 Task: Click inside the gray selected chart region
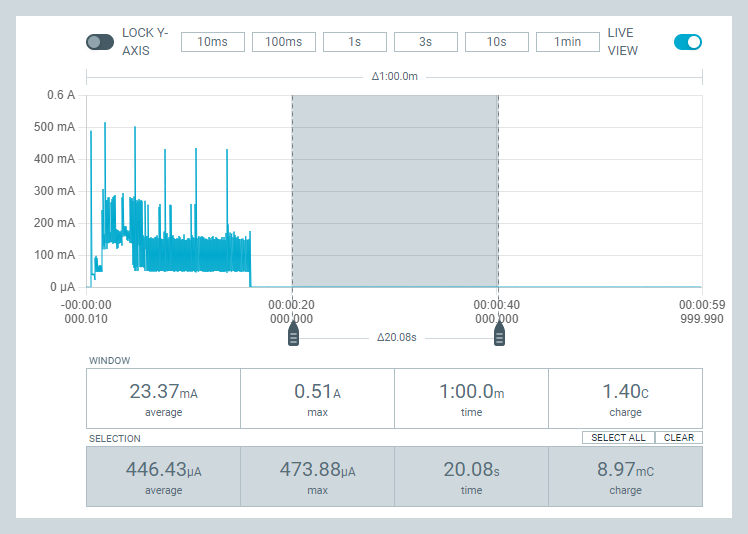[x=395, y=191]
